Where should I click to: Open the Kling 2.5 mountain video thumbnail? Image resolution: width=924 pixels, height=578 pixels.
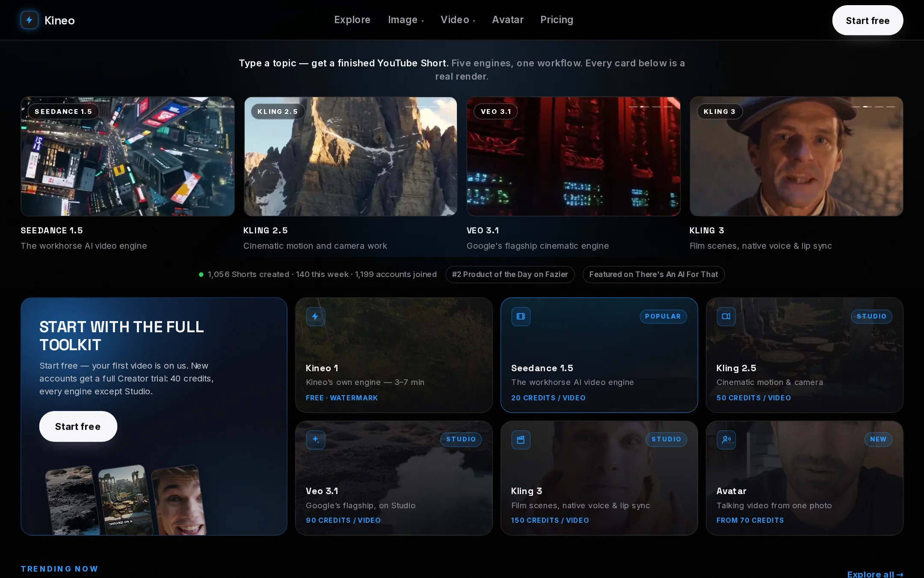coord(350,156)
